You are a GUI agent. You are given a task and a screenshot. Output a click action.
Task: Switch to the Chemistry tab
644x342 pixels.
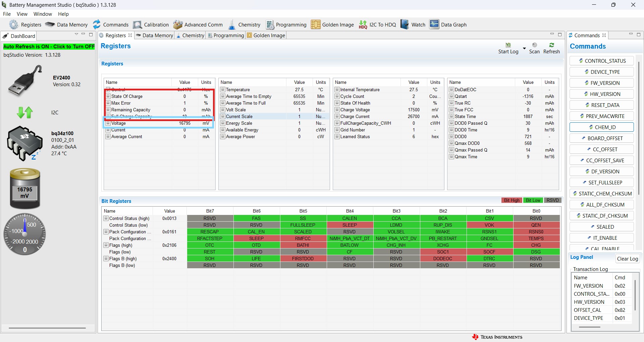[x=190, y=36]
